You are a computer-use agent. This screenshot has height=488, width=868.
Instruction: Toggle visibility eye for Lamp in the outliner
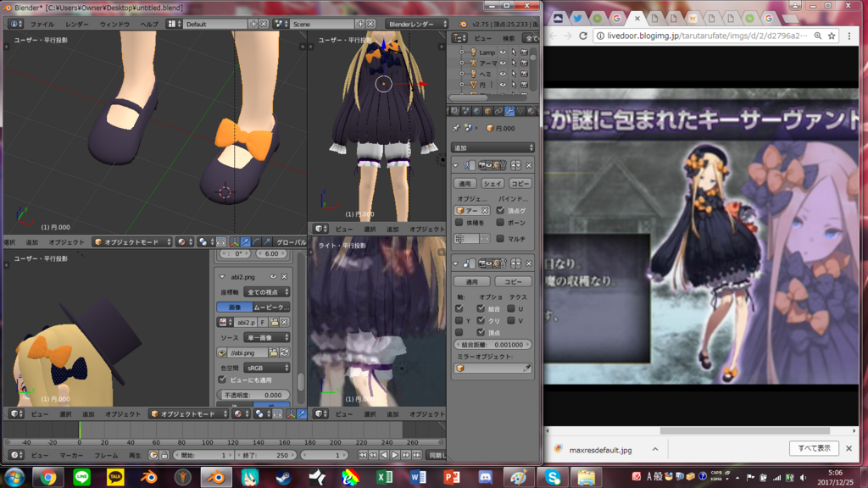[503, 52]
